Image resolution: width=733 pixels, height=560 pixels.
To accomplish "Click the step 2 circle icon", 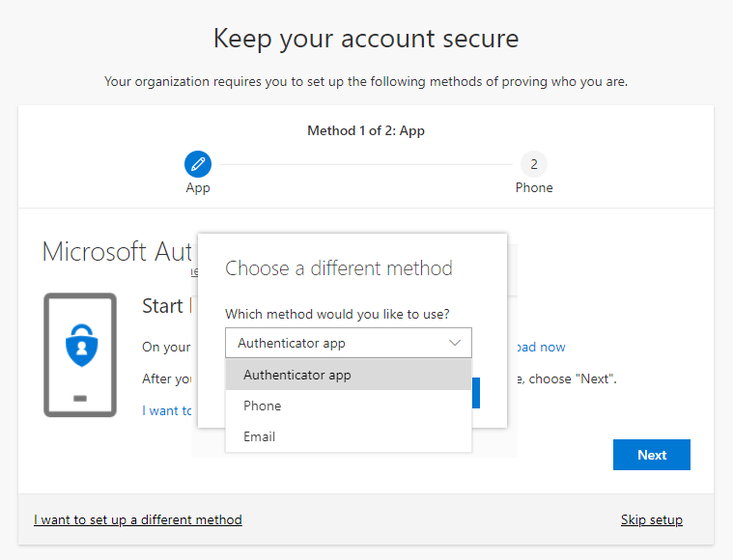I will (x=534, y=163).
